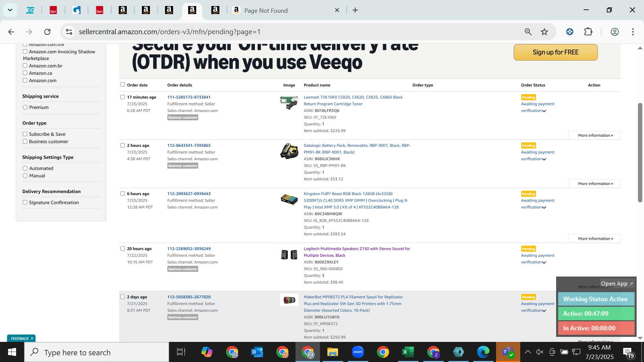The width and height of the screenshot is (644, 362).
Task: Switch to the Page Not Found tab
Action: pyautogui.click(x=285, y=10)
